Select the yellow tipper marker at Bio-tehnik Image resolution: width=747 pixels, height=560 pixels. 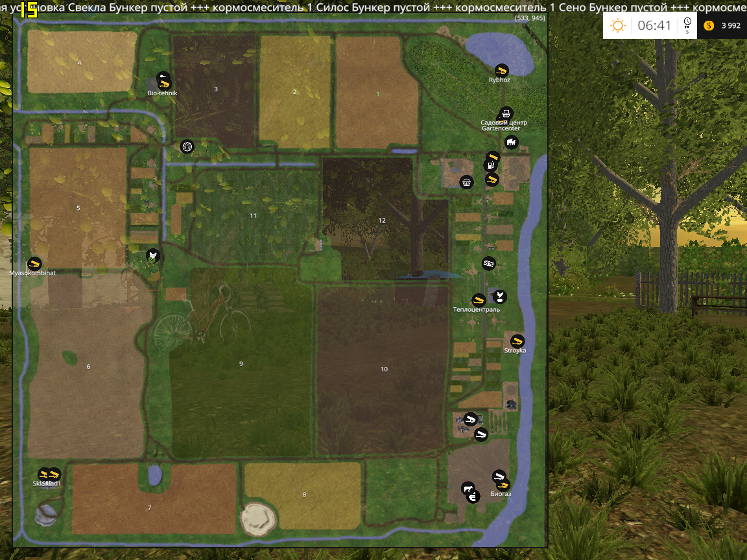(164, 84)
